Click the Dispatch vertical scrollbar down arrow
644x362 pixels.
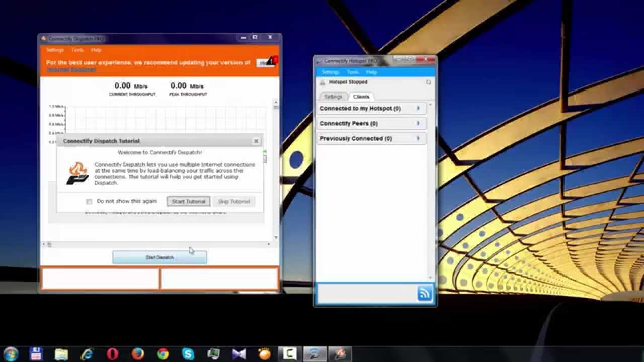tap(276, 238)
